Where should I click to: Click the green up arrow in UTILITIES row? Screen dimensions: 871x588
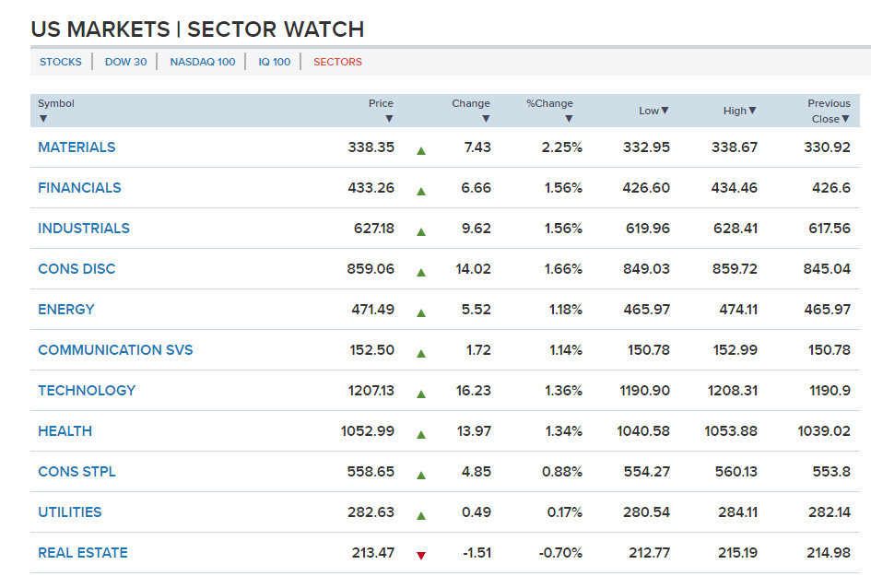421,515
